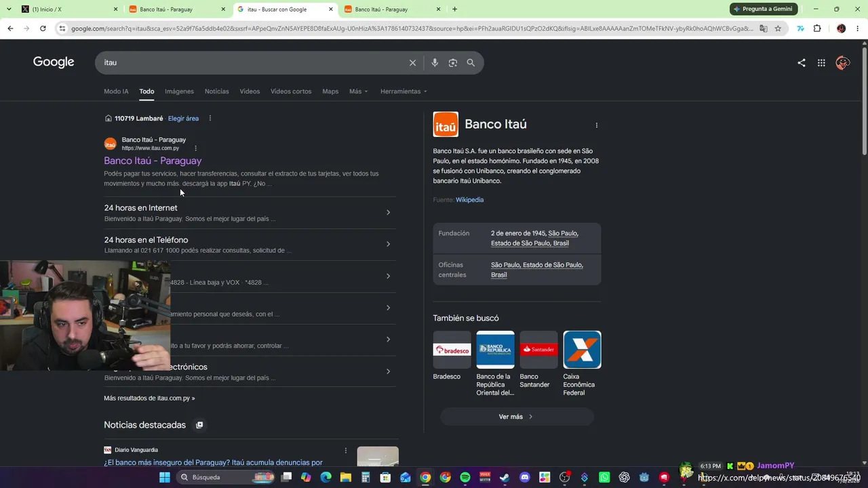
Task: Switch to the Inicio / X browser tab
Action: pyautogui.click(x=70, y=9)
